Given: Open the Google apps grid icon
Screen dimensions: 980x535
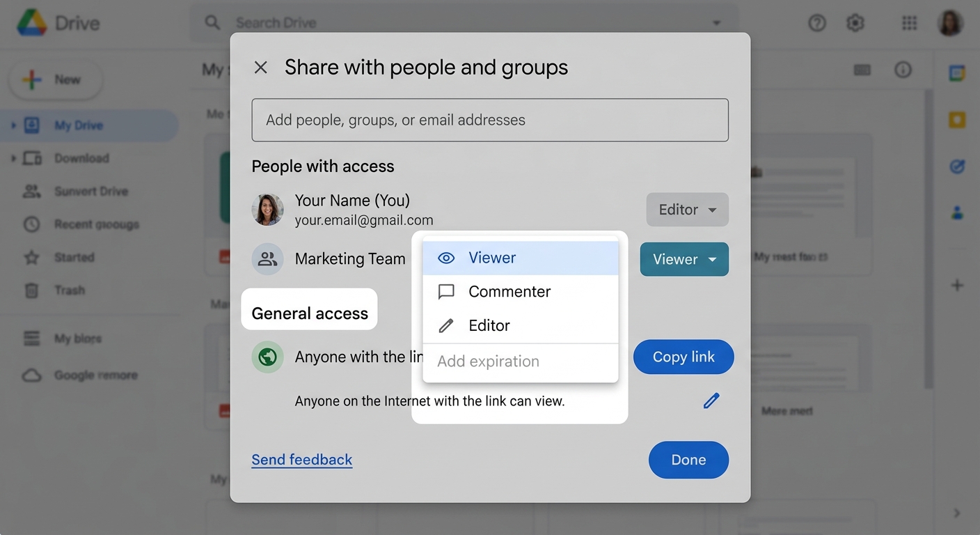Looking at the screenshot, I should tap(909, 23).
